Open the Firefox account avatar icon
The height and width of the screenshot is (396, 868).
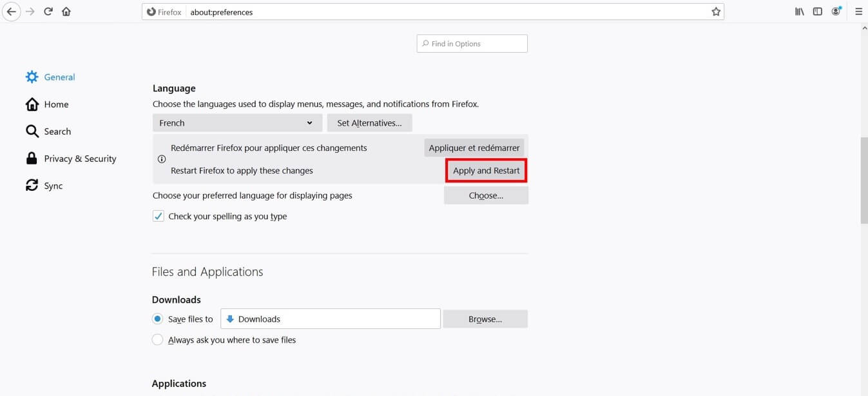click(836, 12)
